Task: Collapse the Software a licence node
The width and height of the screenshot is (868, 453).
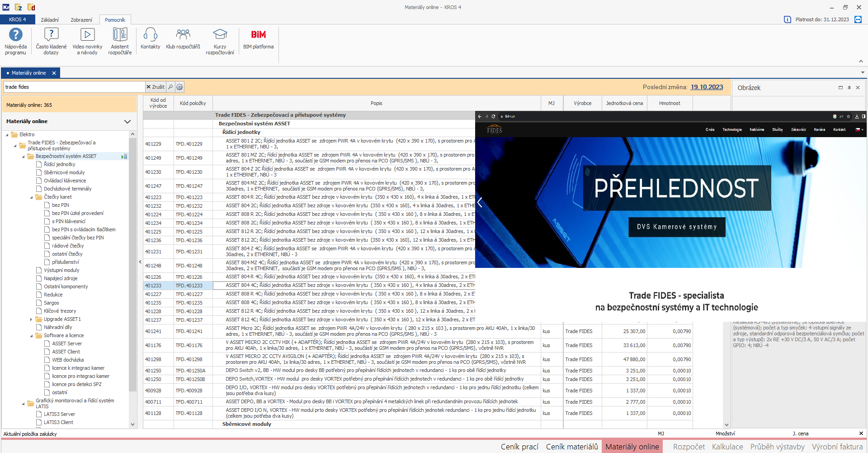Action: [32, 336]
